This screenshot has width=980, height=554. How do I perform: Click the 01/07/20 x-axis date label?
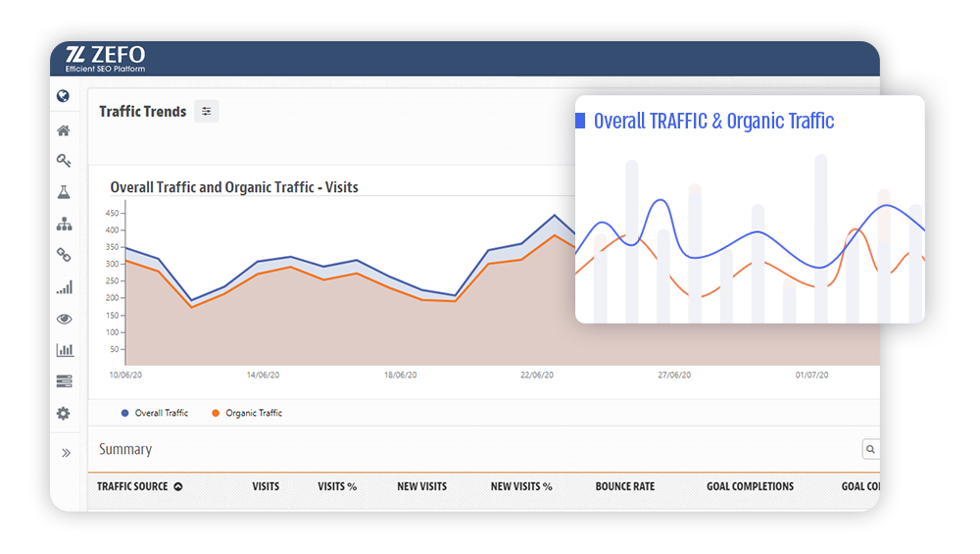(811, 376)
